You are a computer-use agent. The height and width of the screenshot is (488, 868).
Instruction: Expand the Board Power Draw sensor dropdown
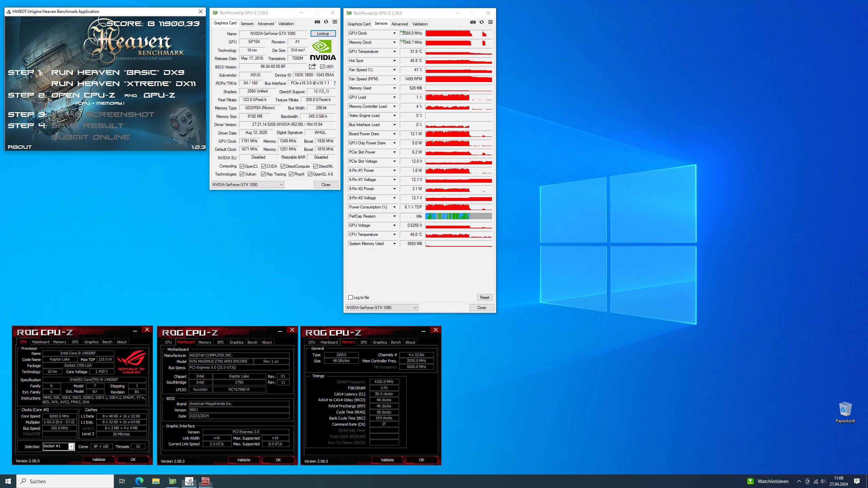tap(394, 134)
